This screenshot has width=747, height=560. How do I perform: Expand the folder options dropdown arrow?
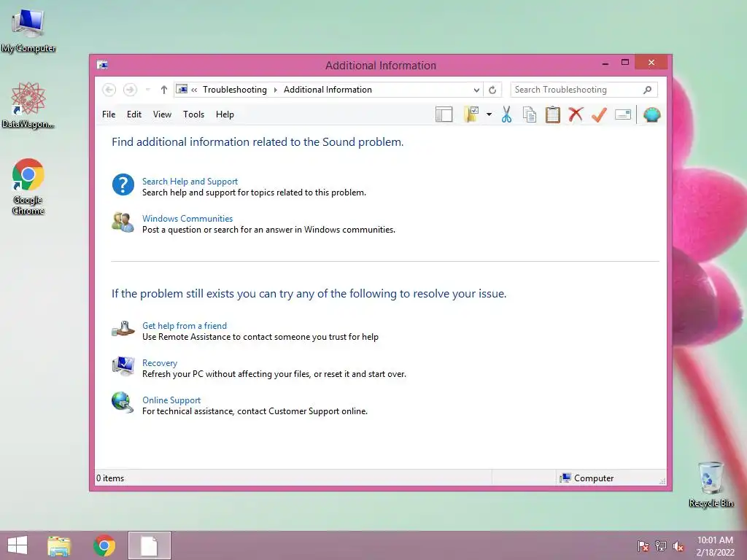point(489,114)
